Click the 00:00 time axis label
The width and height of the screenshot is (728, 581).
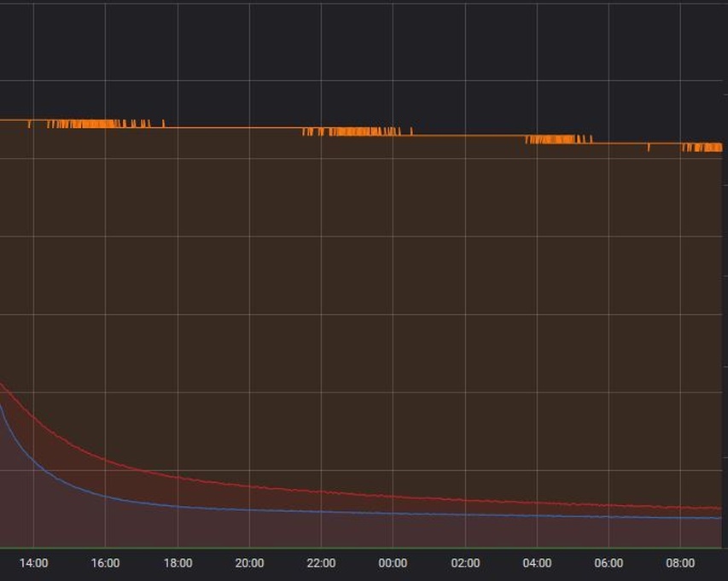[x=393, y=563]
